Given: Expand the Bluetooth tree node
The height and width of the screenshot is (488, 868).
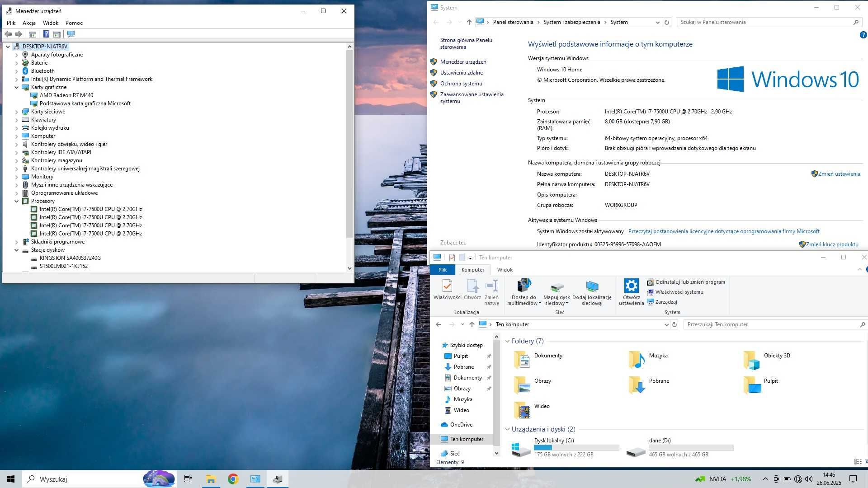Looking at the screenshot, I should click(17, 71).
